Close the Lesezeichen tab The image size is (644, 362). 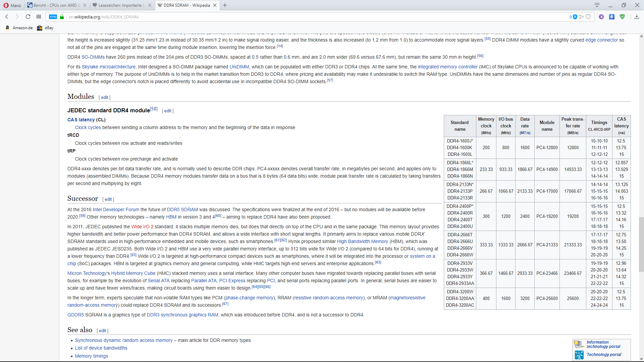pyautogui.click(x=150, y=5)
